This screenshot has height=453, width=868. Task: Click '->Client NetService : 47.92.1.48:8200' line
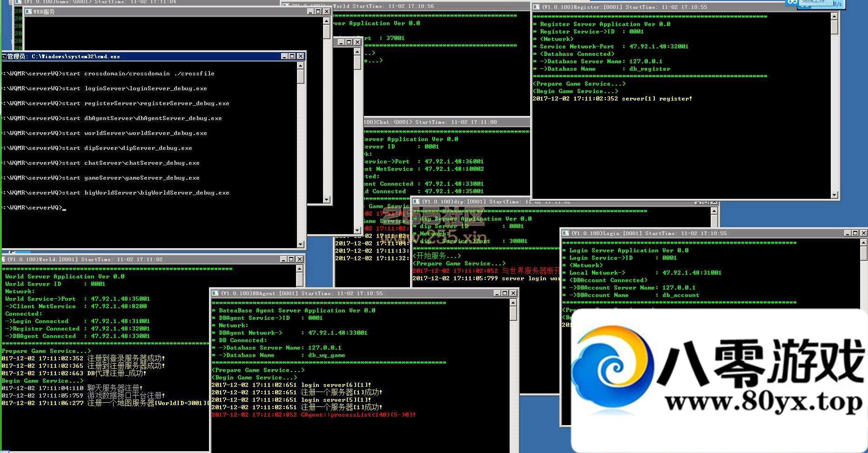click(x=76, y=306)
